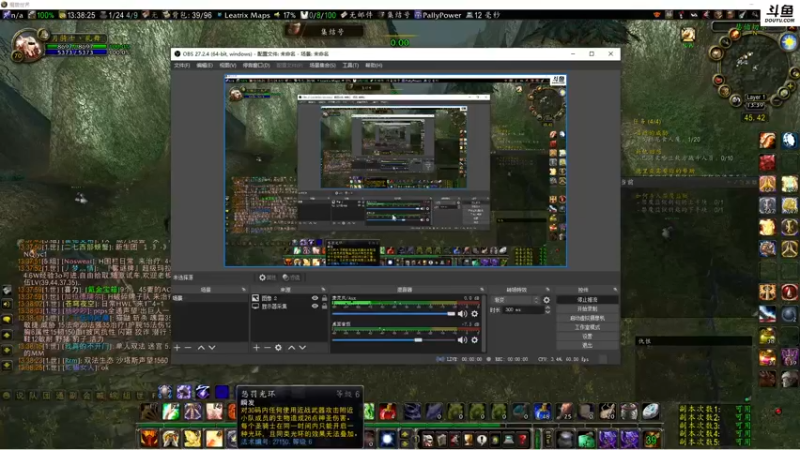Use the blue mana potion with count 48
Screen dimensions: 800x450
coord(542,411)
